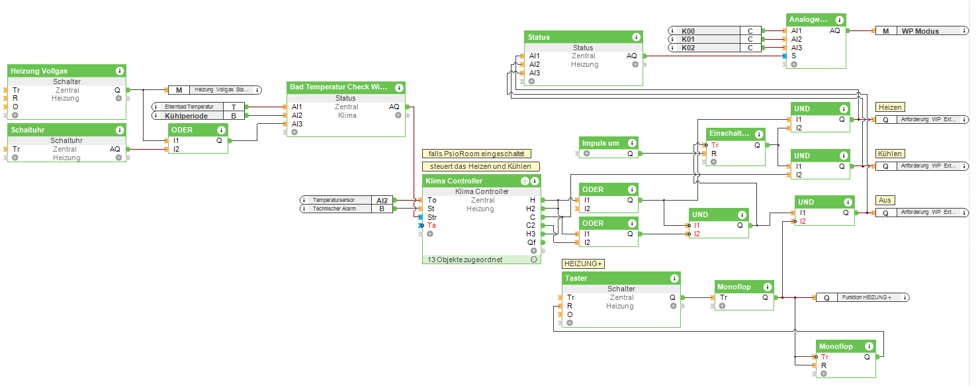
Task: Select the Schaltuhr block title bar
Action: [x=67, y=130]
